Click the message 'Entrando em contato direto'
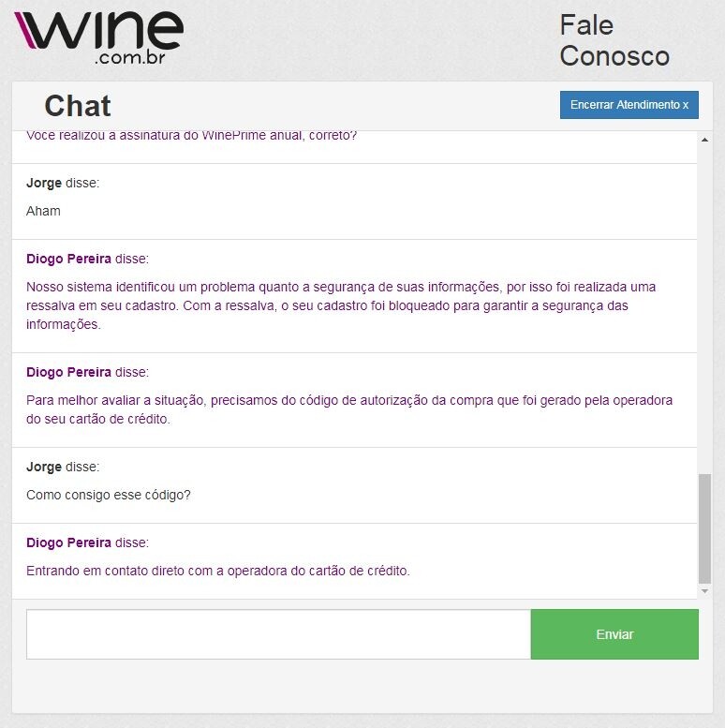 point(218,571)
